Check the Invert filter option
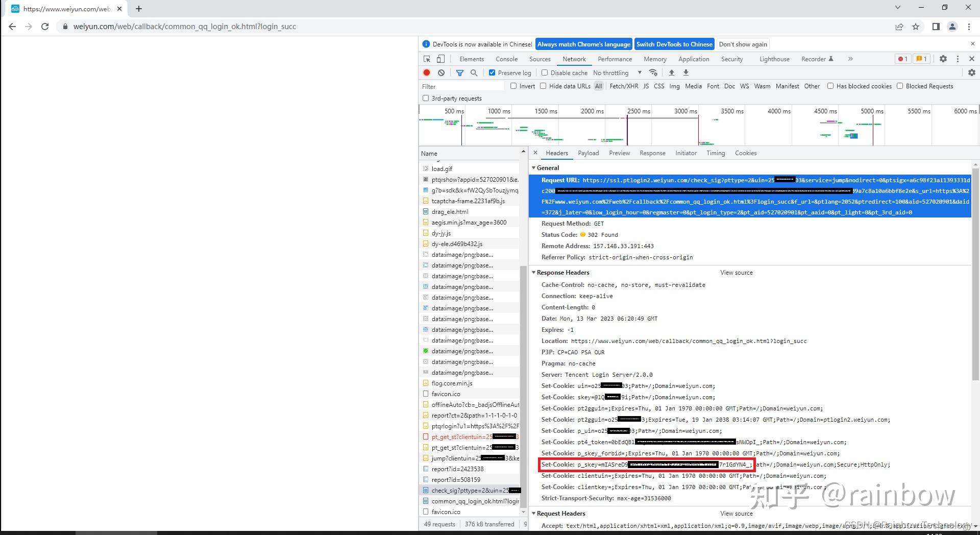This screenshot has width=980, height=535. (x=514, y=86)
